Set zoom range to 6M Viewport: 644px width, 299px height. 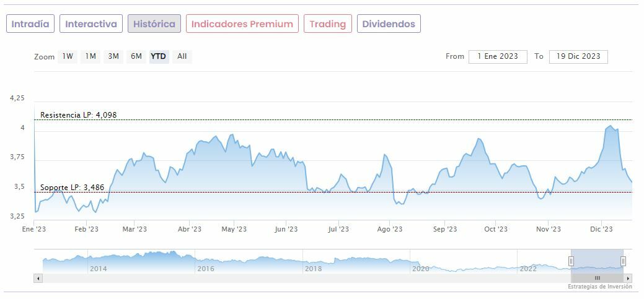point(136,56)
